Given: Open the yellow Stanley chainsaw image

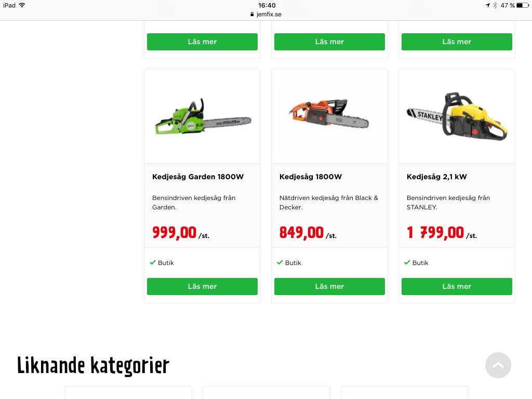Looking at the screenshot, I should [457, 116].
